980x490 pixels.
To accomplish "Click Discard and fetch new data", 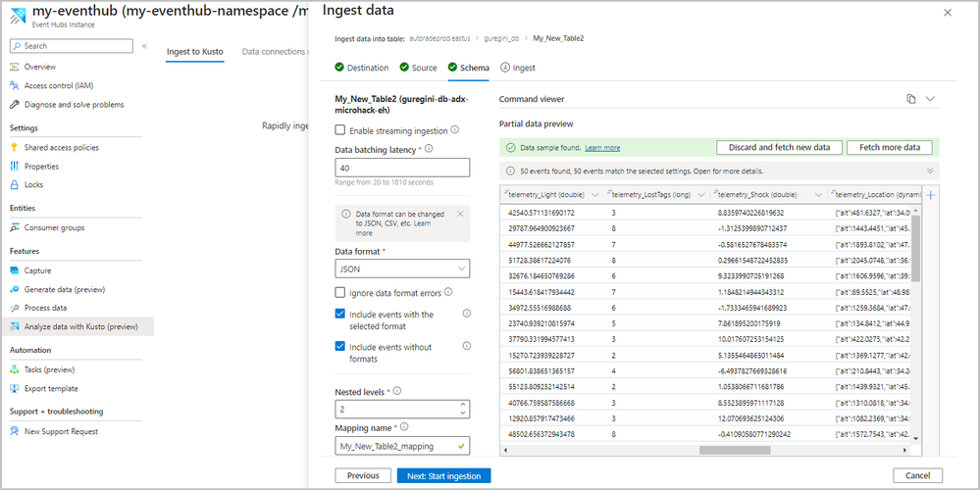I will (x=779, y=147).
